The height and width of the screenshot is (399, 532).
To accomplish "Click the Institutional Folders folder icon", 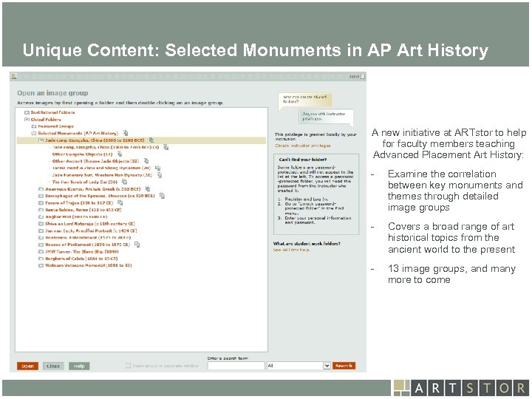I will pyautogui.click(x=27, y=112).
